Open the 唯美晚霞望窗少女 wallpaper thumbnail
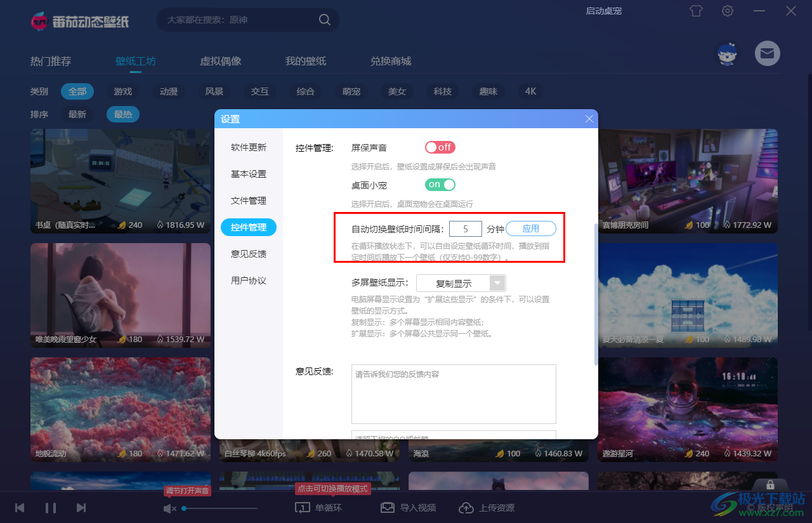812x523 pixels. tap(121, 295)
